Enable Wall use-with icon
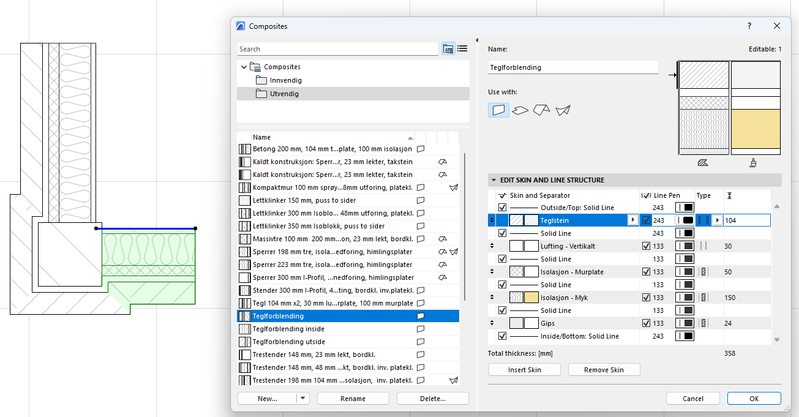 pyautogui.click(x=498, y=110)
